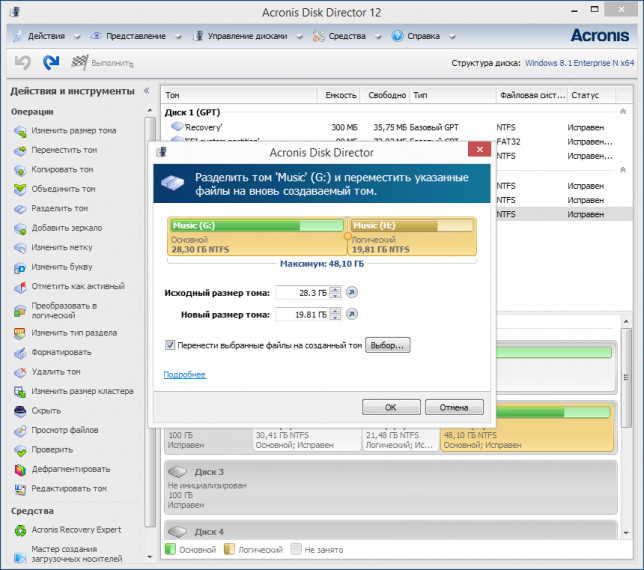The image size is (644, 570).
Task: Select Объединить том operation icon
Action: point(20,189)
